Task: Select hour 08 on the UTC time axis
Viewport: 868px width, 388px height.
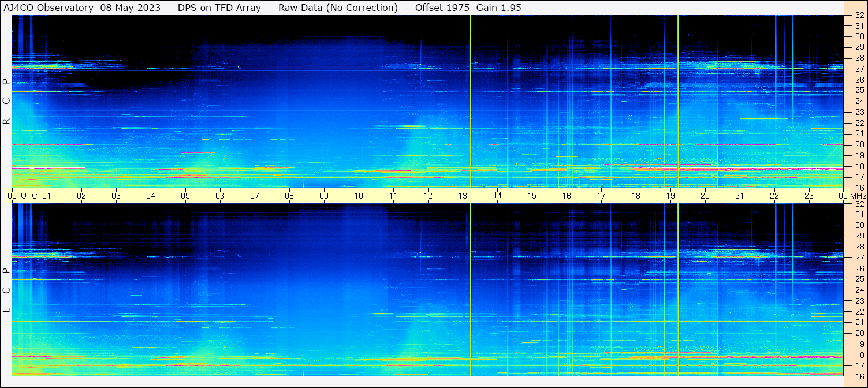Action: pyautogui.click(x=289, y=196)
